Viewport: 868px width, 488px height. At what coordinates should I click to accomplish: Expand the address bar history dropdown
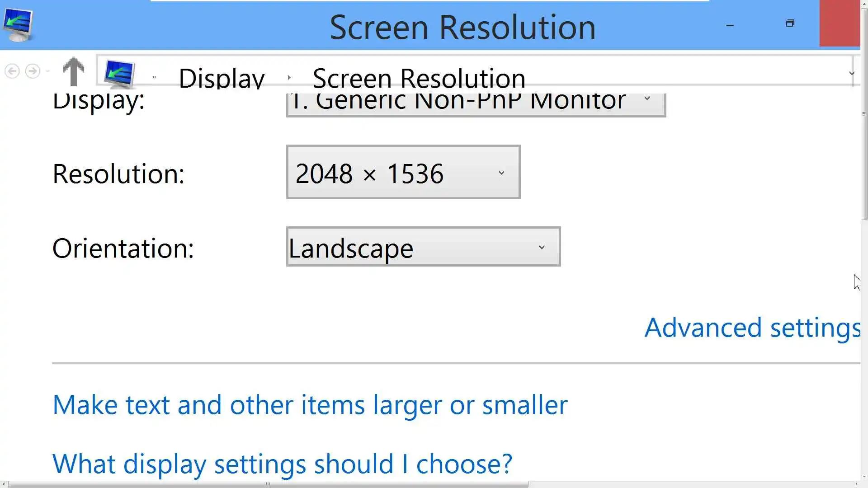coord(851,73)
